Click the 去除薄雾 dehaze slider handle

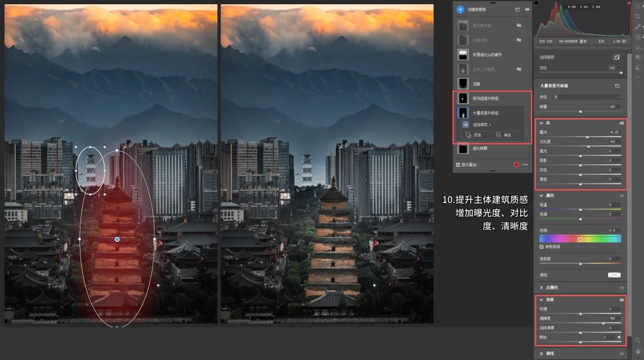click(580, 333)
